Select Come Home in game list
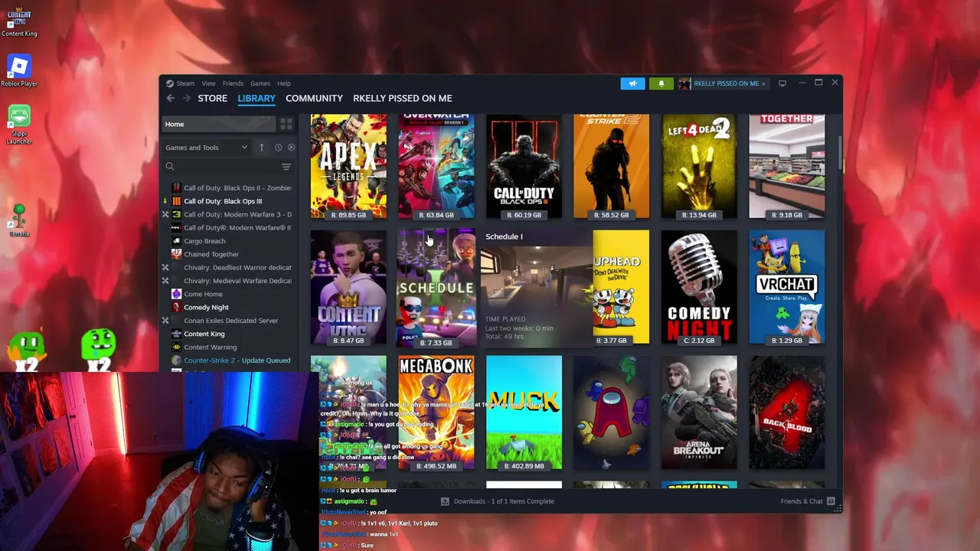The height and width of the screenshot is (551, 980). coord(230,294)
